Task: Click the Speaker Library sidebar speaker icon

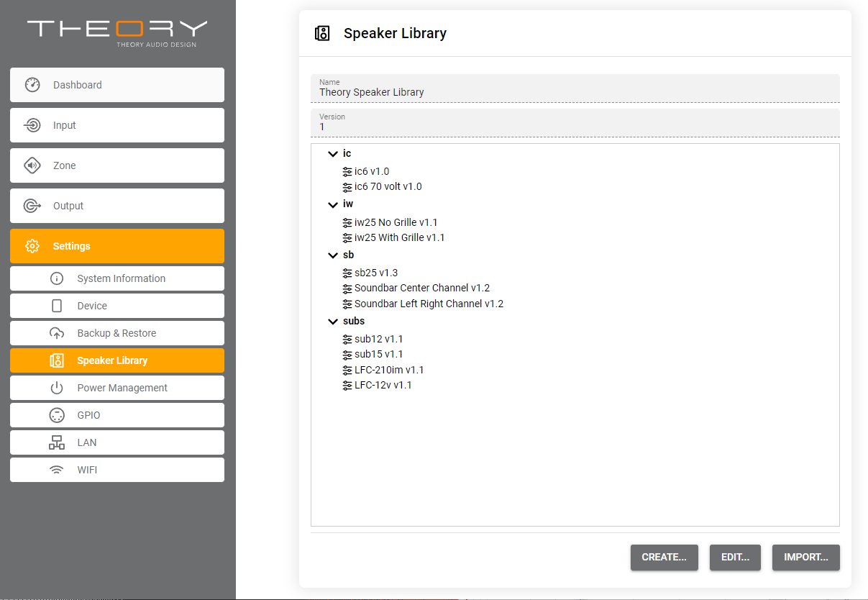Action: 57,360
